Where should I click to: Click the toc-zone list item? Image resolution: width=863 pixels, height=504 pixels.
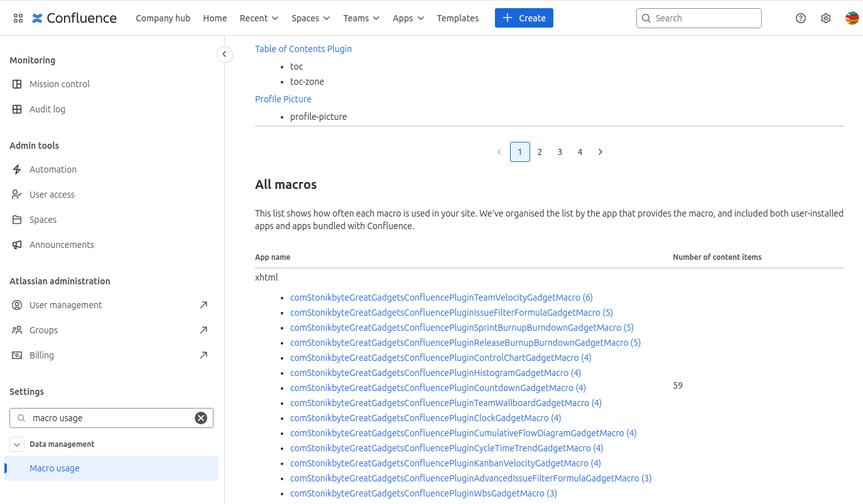pos(307,82)
